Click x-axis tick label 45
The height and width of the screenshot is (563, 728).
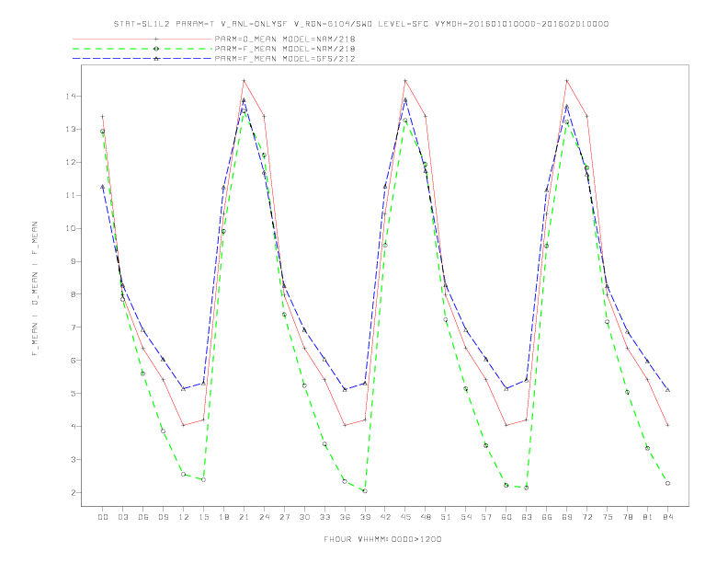pos(405,517)
